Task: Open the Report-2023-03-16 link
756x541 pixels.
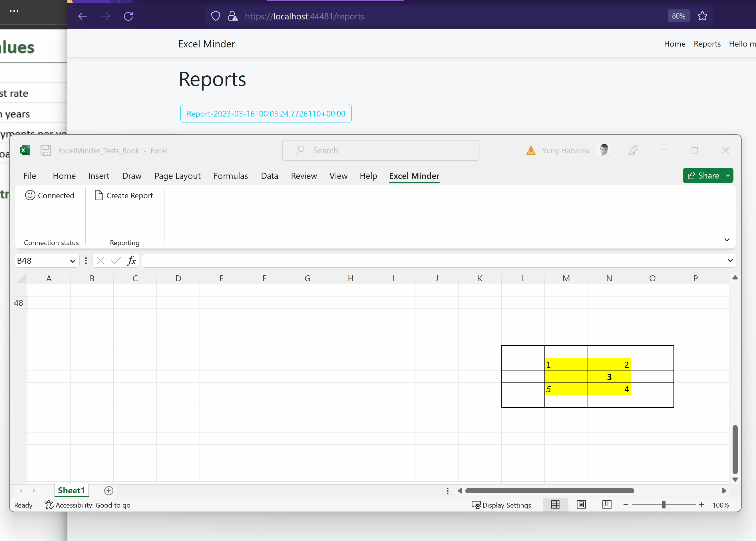Action: pos(266,114)
